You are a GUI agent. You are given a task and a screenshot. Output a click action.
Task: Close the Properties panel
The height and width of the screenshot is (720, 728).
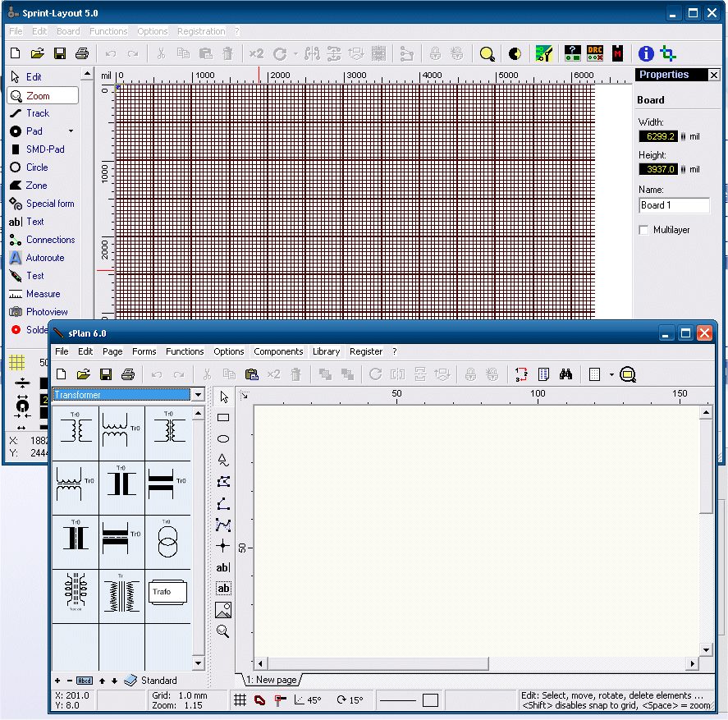coord(714,75)
